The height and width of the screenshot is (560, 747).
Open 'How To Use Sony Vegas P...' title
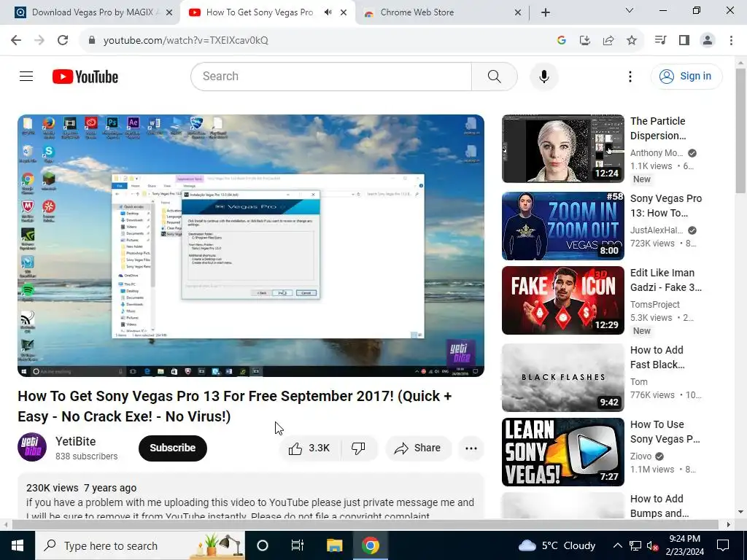pyautogui.click(x=665, y=432)
